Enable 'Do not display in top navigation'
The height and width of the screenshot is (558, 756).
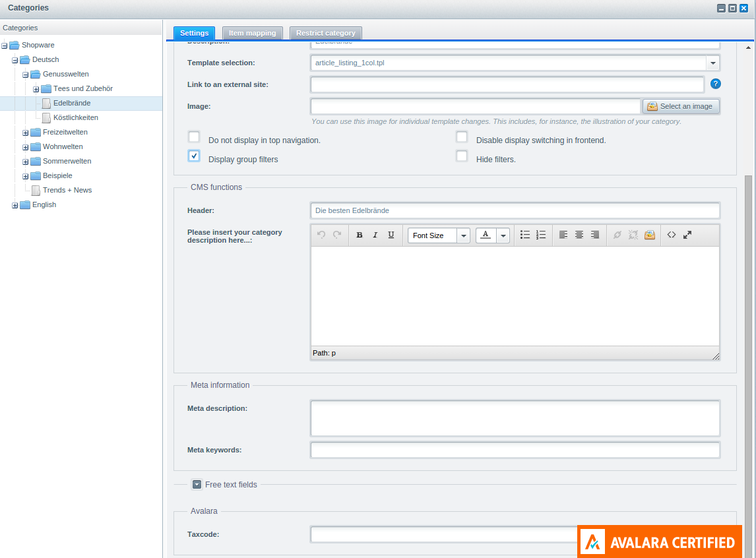point(194,137)
